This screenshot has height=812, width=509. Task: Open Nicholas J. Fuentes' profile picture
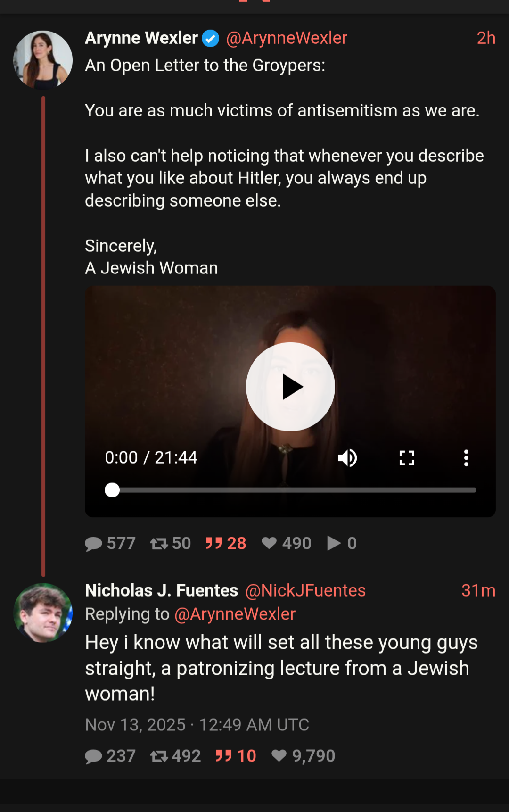point(43,613)
